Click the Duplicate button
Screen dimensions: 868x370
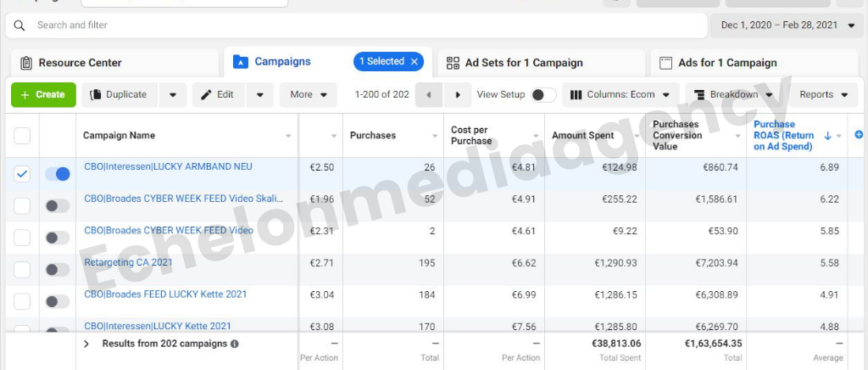(120, 95)
